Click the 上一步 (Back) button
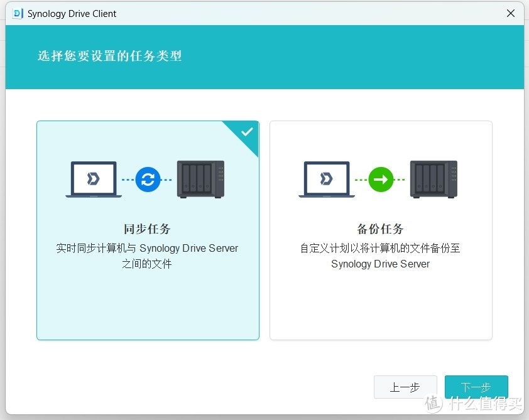The height and width of the screenshot is (420, 529). (x=405, y=387)
